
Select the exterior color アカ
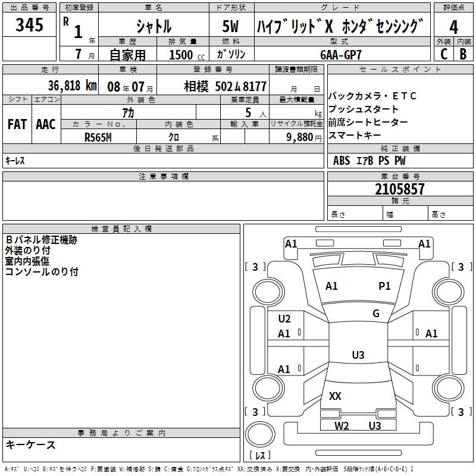[x=128, y=112]
